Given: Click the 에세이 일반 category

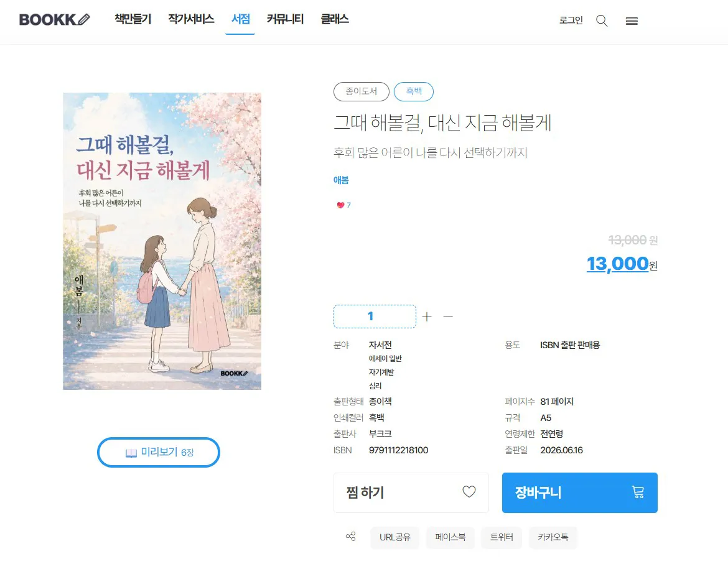Looking at the screenshot, I should pos(385,359).
